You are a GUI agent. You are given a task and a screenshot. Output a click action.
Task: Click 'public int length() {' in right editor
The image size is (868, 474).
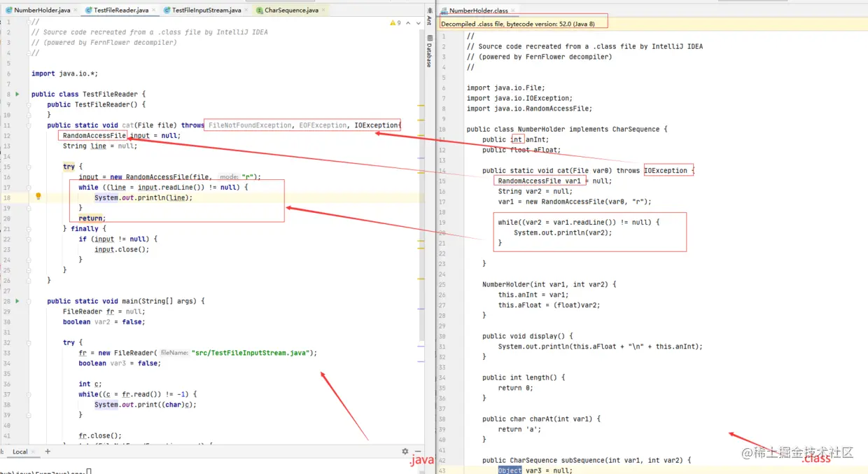(x=524, y=377)
